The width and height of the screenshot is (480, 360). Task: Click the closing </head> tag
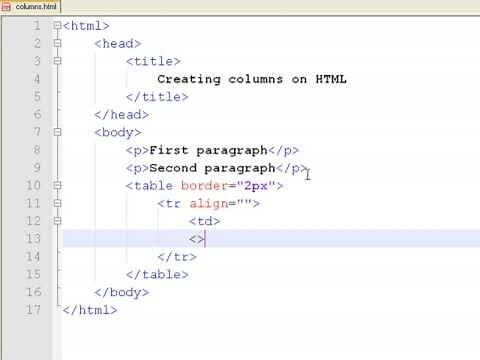coord(121,115)
